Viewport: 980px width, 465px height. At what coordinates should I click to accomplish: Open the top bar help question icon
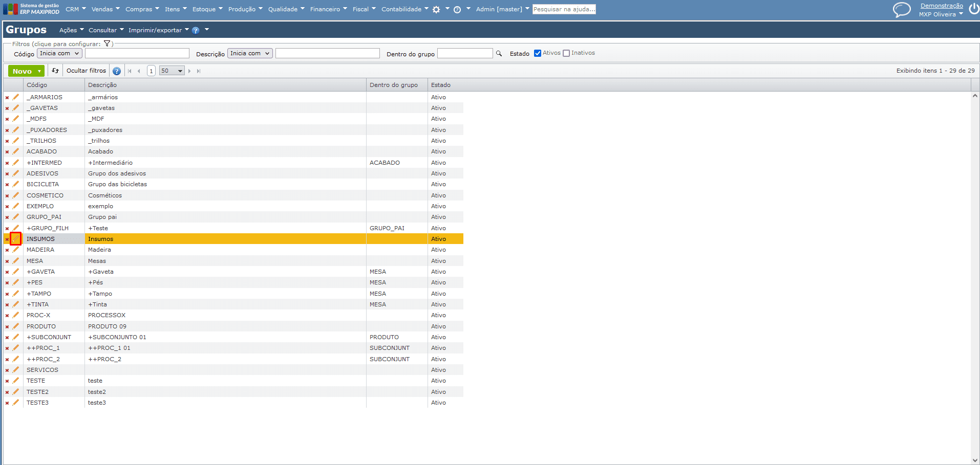coord(457,9)
